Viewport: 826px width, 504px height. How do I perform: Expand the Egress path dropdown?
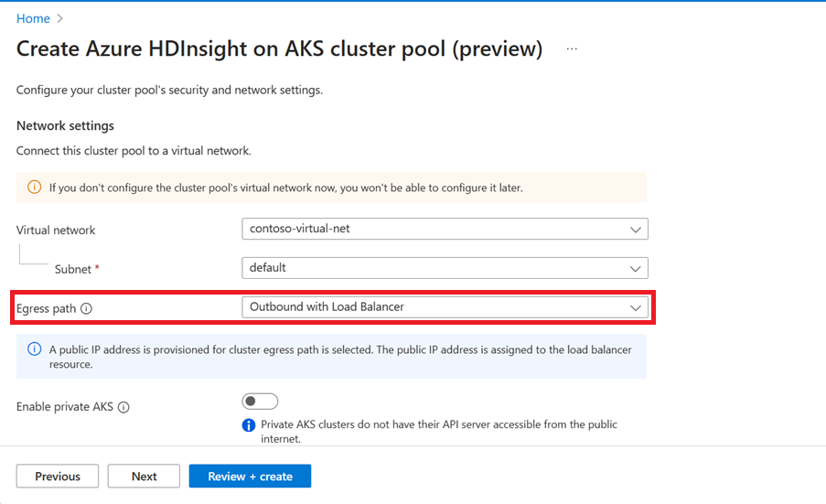(445, 307)
